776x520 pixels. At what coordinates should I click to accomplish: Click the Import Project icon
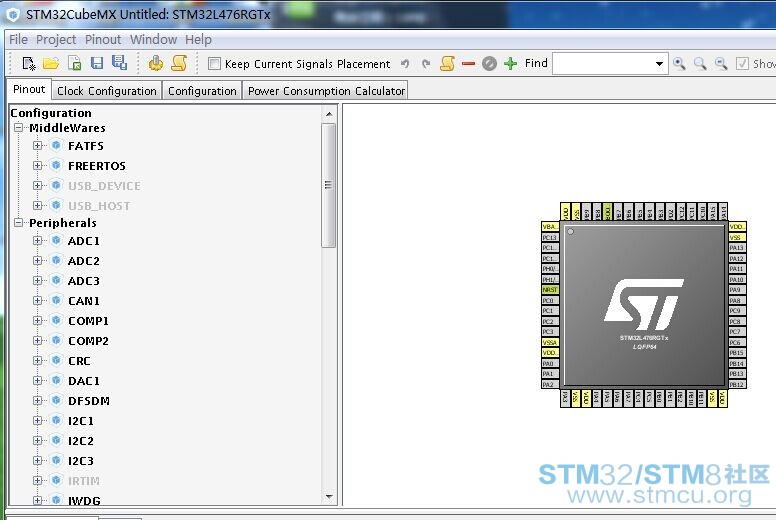coord(75,63)
